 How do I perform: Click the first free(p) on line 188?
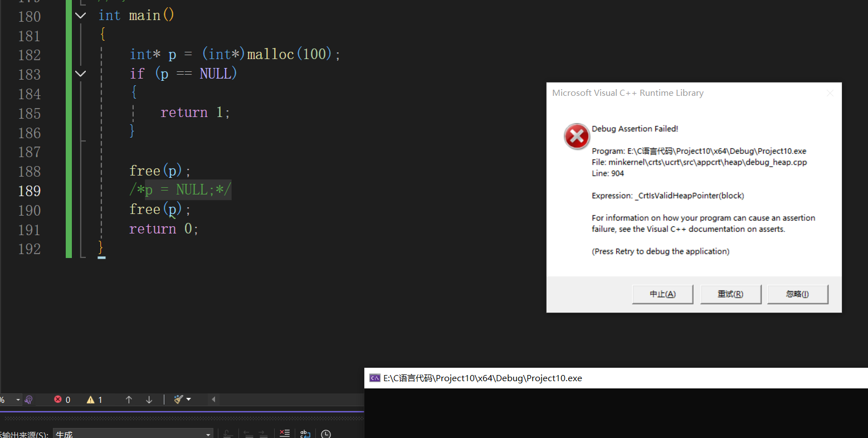[x=159, y=171]
